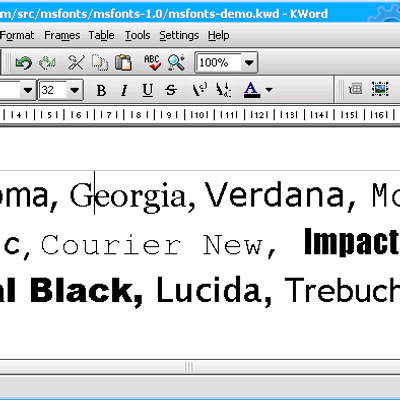
Task: Apply superscript formatting
Action: click(200, 90)
